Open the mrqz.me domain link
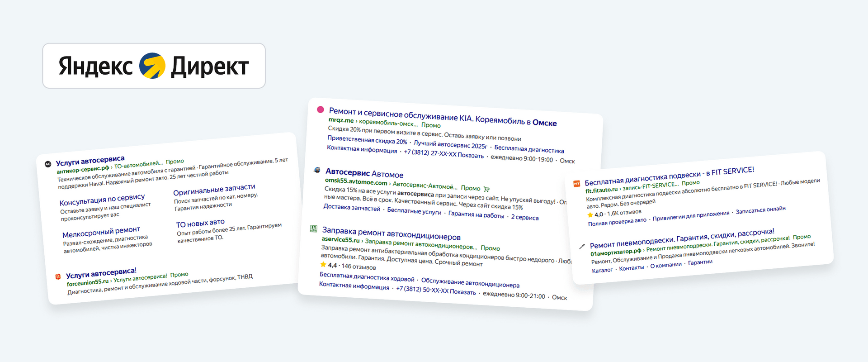The height and width of the screenshot is (362, 868). pos(341,120)
